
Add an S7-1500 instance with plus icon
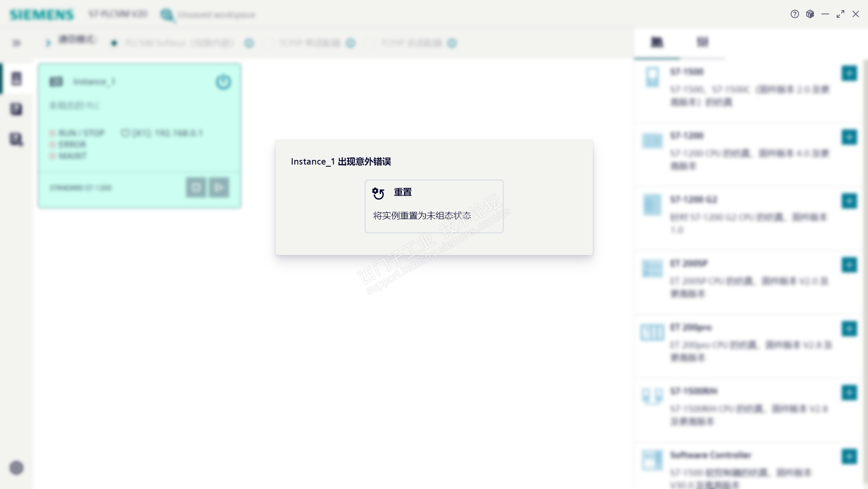(849, 73)
